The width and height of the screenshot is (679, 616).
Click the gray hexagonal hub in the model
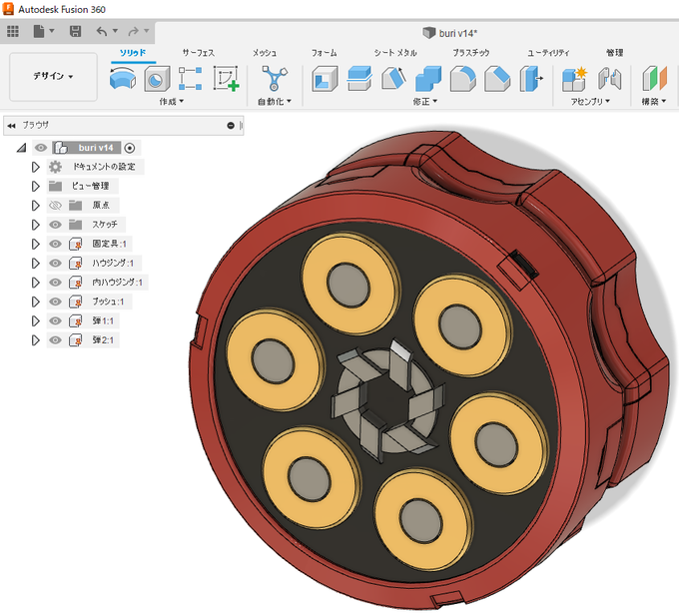pyautogui.click(x=386, y=401)
